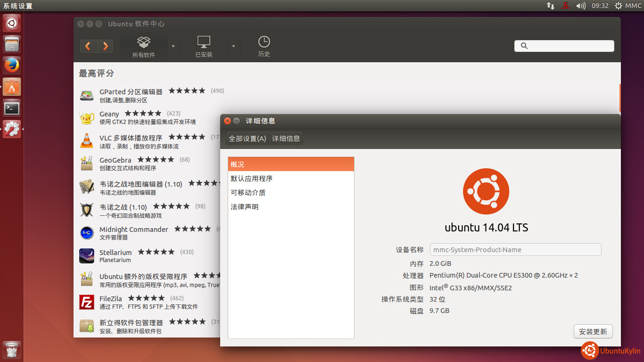Expand the All Software dropdown arrow
Screen dimensions: 644x362
(173, 46)
